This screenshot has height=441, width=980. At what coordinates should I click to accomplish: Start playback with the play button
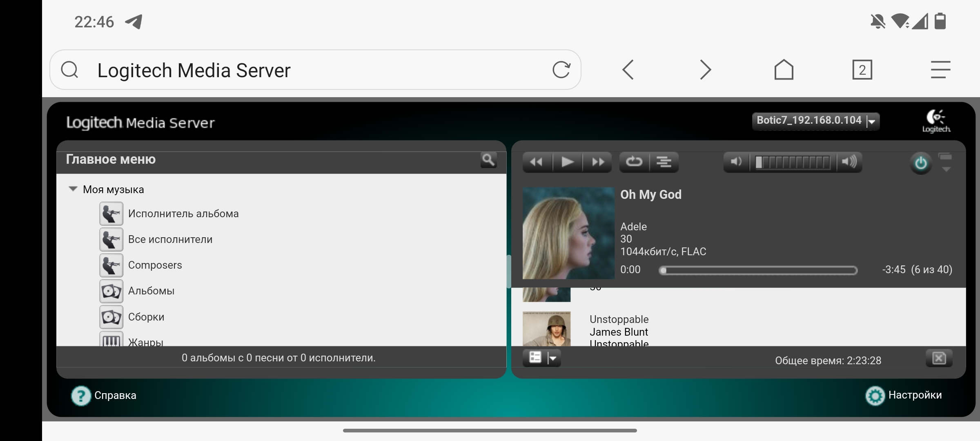(567, 162)
